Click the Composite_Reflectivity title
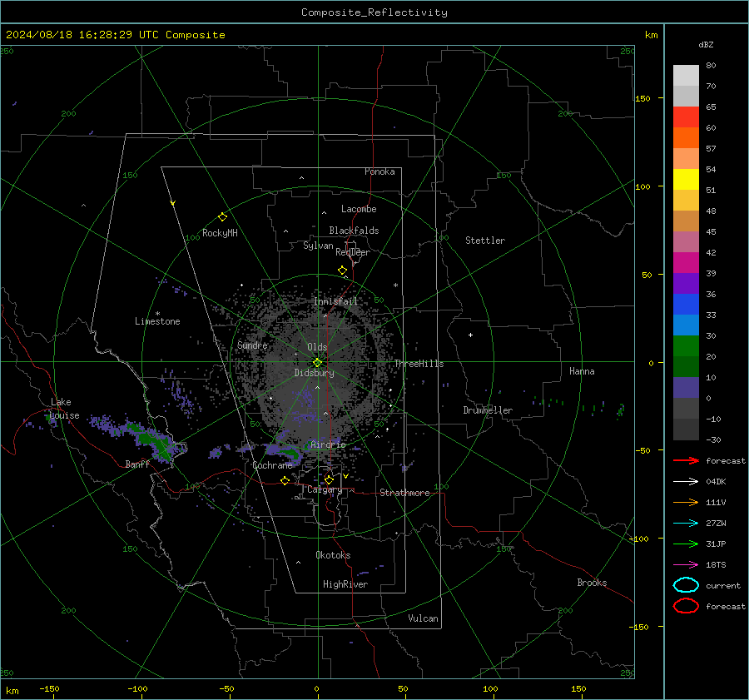 [x=374, y=12]
